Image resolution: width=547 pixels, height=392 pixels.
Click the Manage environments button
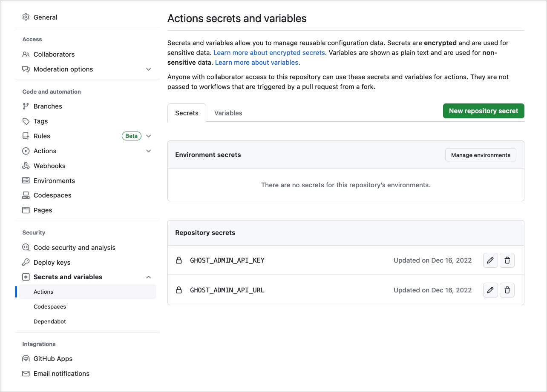point(480,155)
